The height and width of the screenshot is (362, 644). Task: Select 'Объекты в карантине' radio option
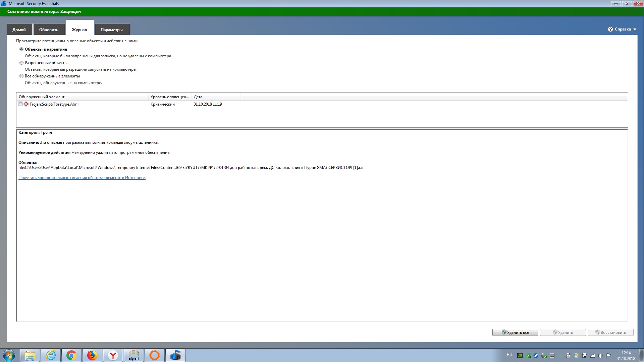pos(21,49)
